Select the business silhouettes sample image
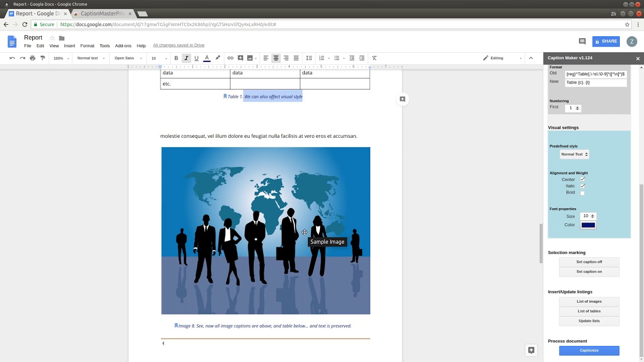644x362 pixels. click(266, 231)
